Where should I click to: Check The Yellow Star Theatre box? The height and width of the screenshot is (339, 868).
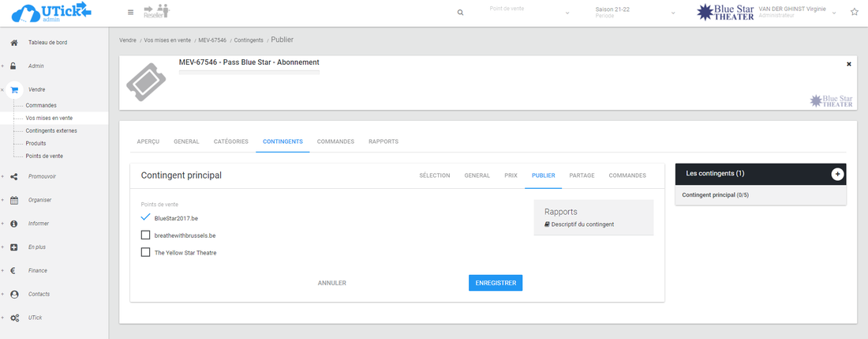[145, 253]
